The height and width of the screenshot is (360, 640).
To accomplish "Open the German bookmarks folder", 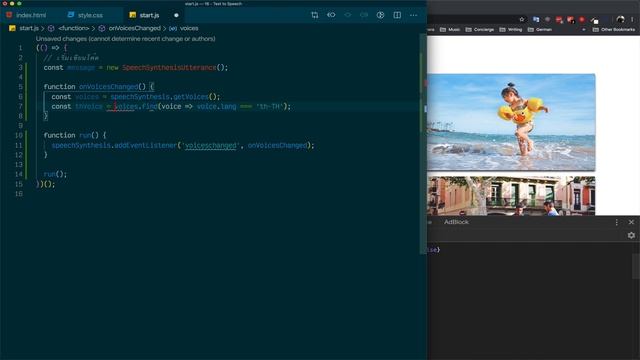I will tap(540, 29).
